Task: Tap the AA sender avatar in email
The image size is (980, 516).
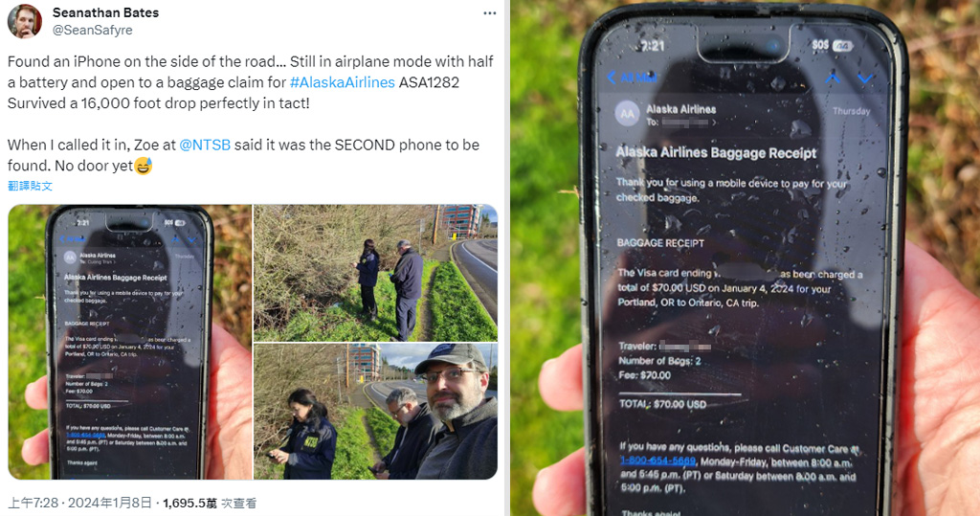Action: [x=627, y=114]
